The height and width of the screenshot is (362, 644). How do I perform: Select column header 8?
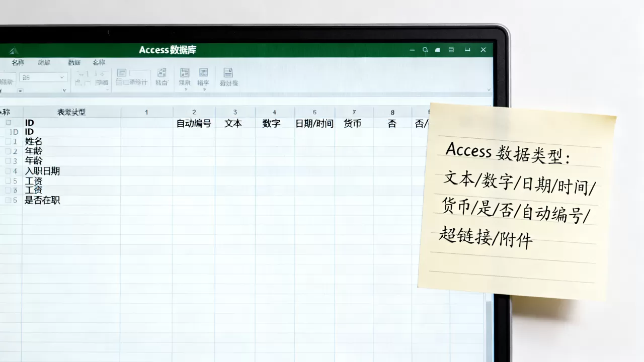[x=392, y=112]
